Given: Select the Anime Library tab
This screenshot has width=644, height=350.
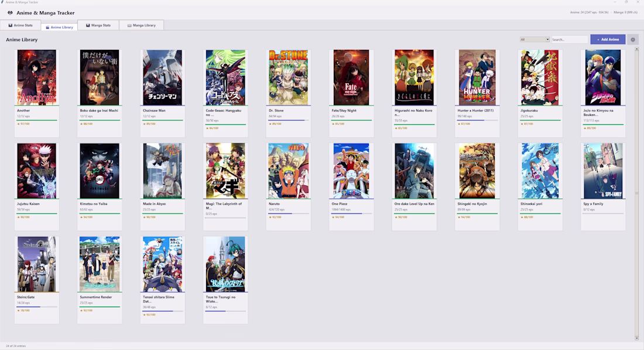Looking at the screenshot, I should coord(59,27).
